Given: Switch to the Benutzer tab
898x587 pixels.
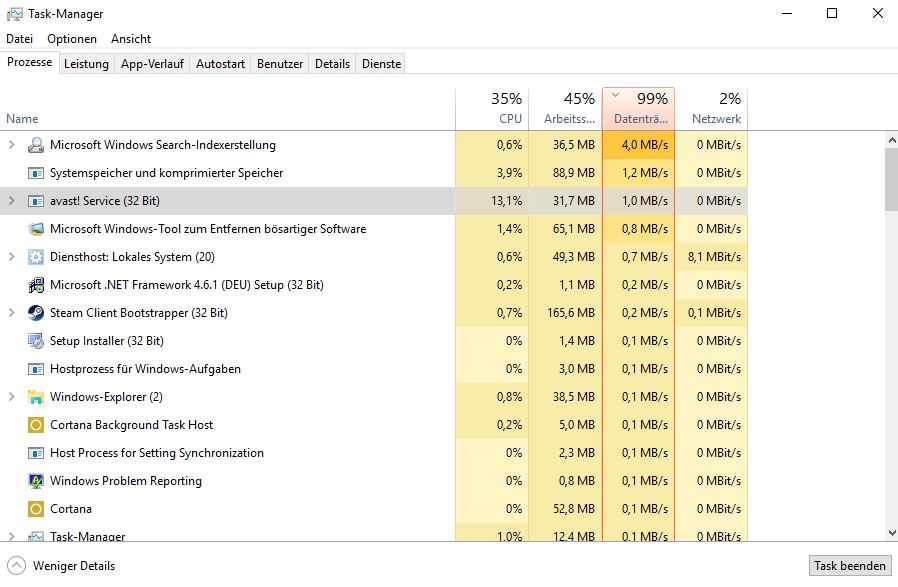Looking at the screenshot, I should (x=280, y=64).
